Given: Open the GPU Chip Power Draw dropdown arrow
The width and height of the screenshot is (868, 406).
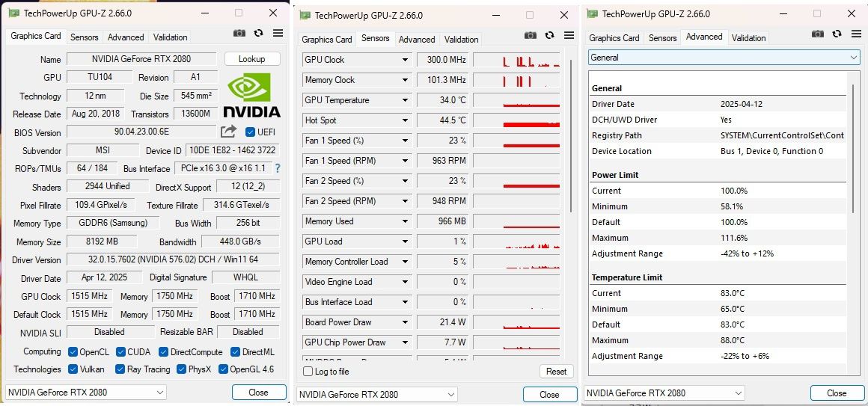Looking at the screenshot, I should tap(405, 342).
